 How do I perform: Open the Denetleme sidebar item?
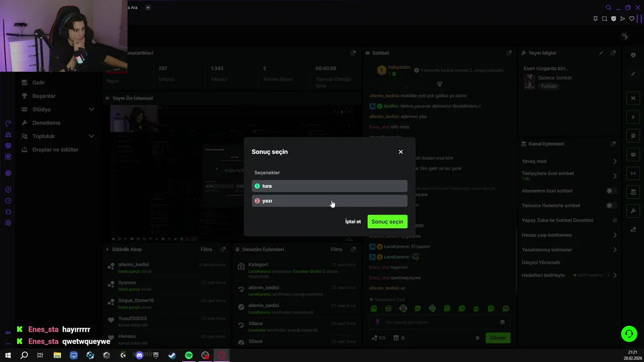46,123
